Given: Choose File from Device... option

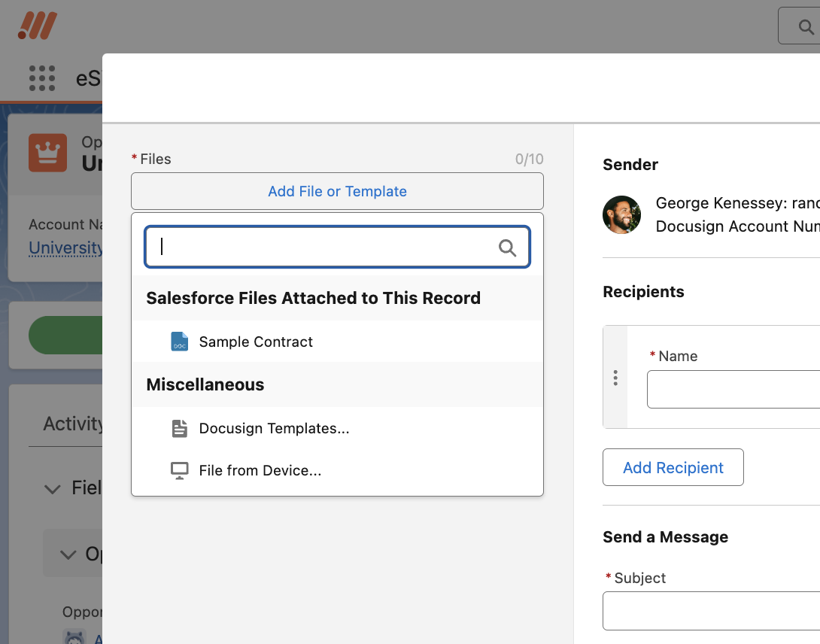Looking at the screenshot, I should coord(337,470).
